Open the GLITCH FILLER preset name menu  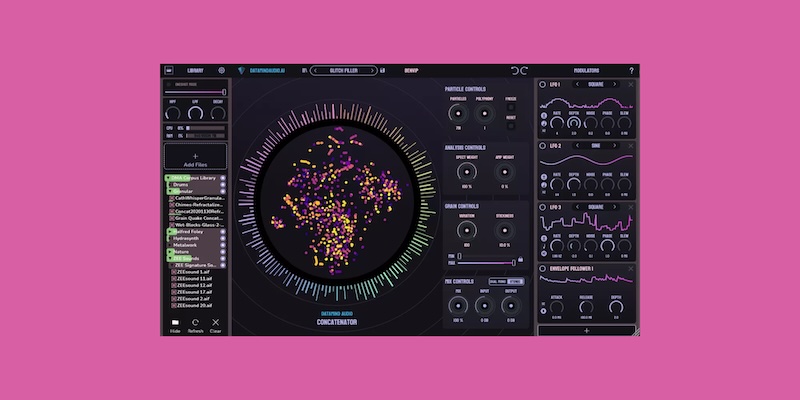[x=343, y=70]
